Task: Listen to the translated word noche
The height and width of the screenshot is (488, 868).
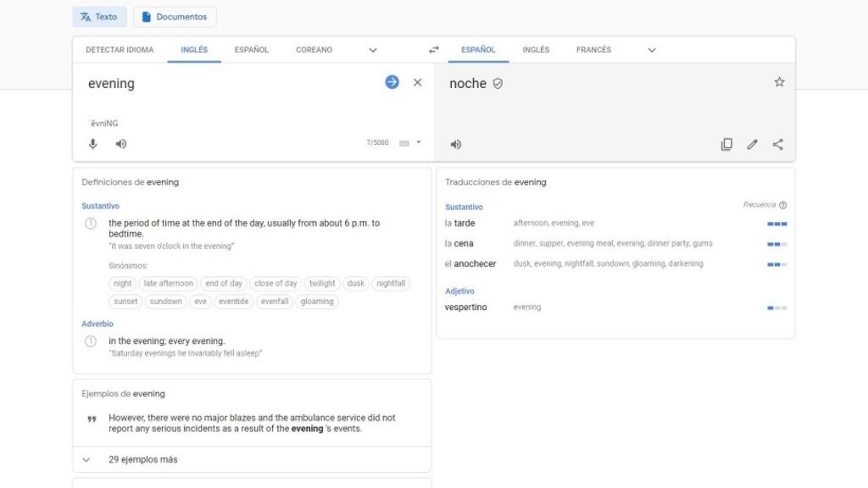Action: click(x=455, y=143)
